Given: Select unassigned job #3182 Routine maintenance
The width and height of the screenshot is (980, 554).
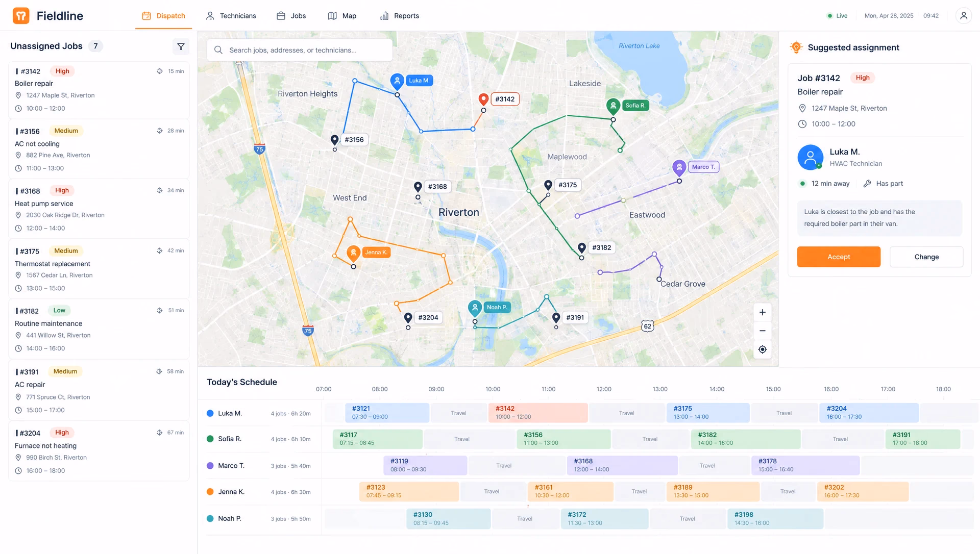Looking at the screenshot, I should [x=99, y=329].
